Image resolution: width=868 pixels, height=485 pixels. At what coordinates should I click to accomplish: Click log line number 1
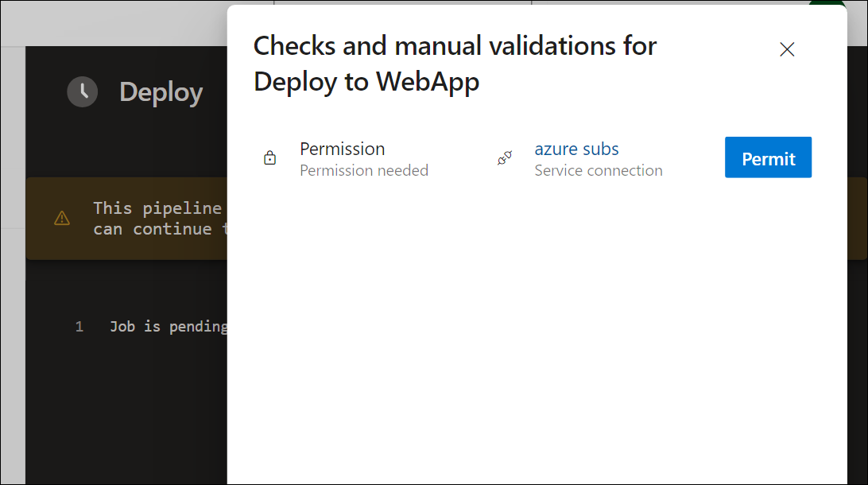[79, 327]
